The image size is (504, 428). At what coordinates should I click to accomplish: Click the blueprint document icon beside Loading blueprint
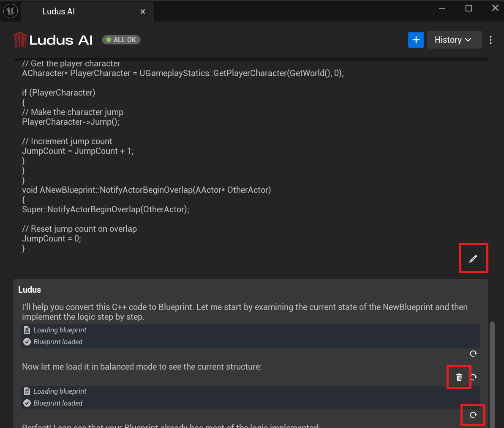click(27, 329)
